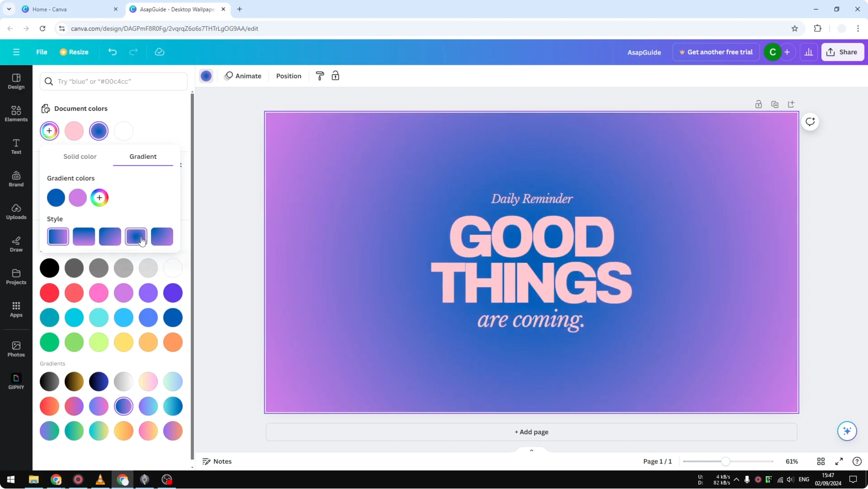Open the GIPHY app
The image size is (868, 489).
(16, 381)
